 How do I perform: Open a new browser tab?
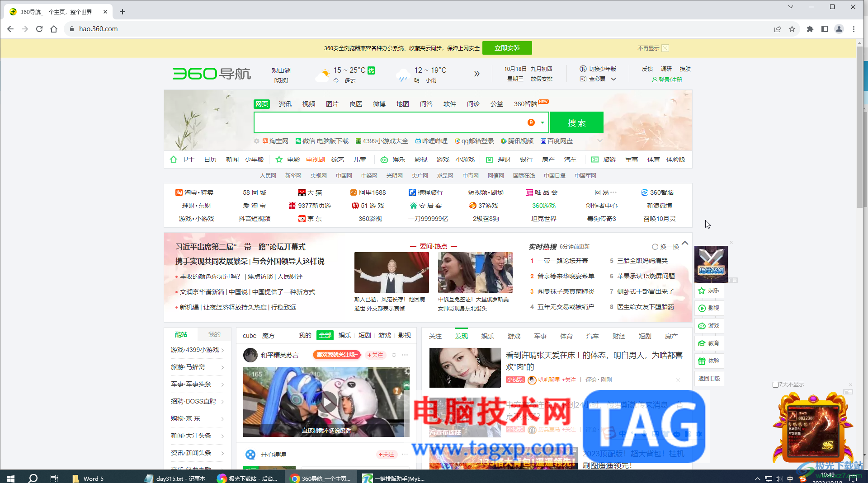(123, 12)
